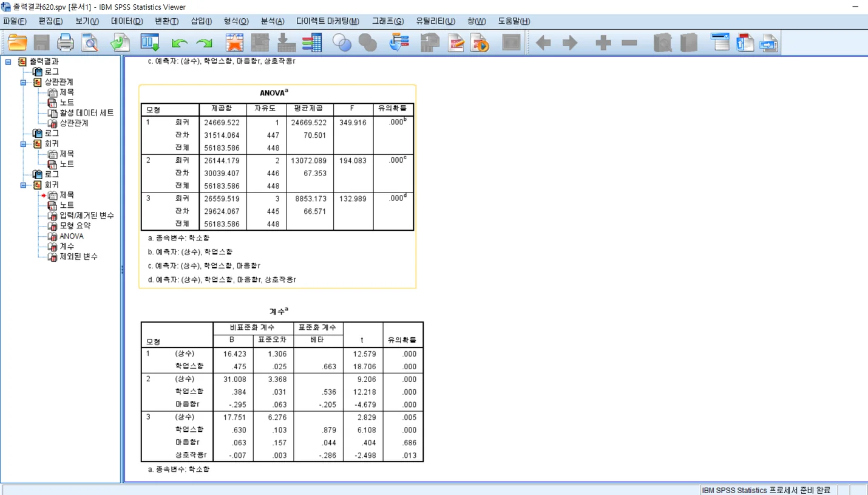Collapse the 출력결과 root node
This screenshot has width=868, height=495.
coord(8,62)
